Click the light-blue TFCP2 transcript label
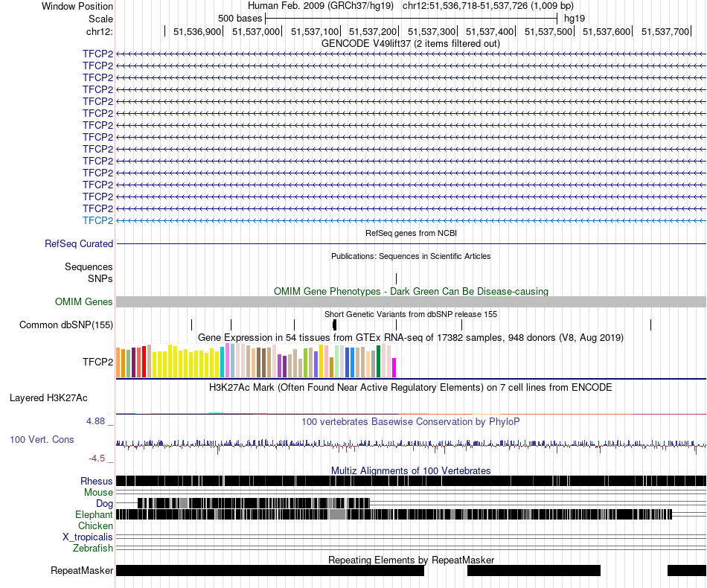Screen dimensions: 707x588 click(97, 220)
